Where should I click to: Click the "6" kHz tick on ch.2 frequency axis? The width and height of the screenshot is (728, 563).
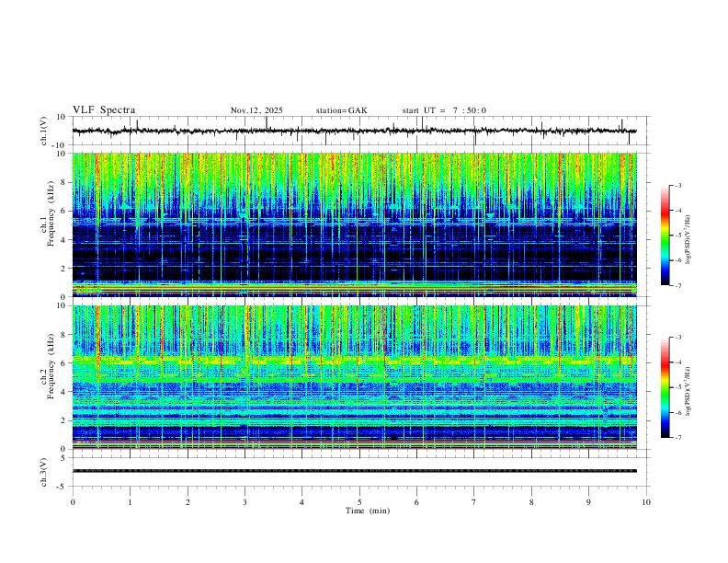pyautogui.click(x=64, y=363)
